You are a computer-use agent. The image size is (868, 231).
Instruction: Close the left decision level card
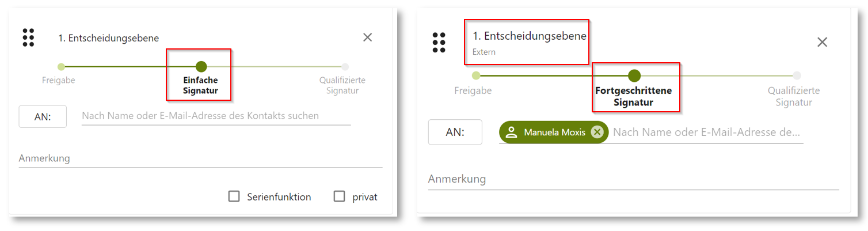(x=367, y=37)
